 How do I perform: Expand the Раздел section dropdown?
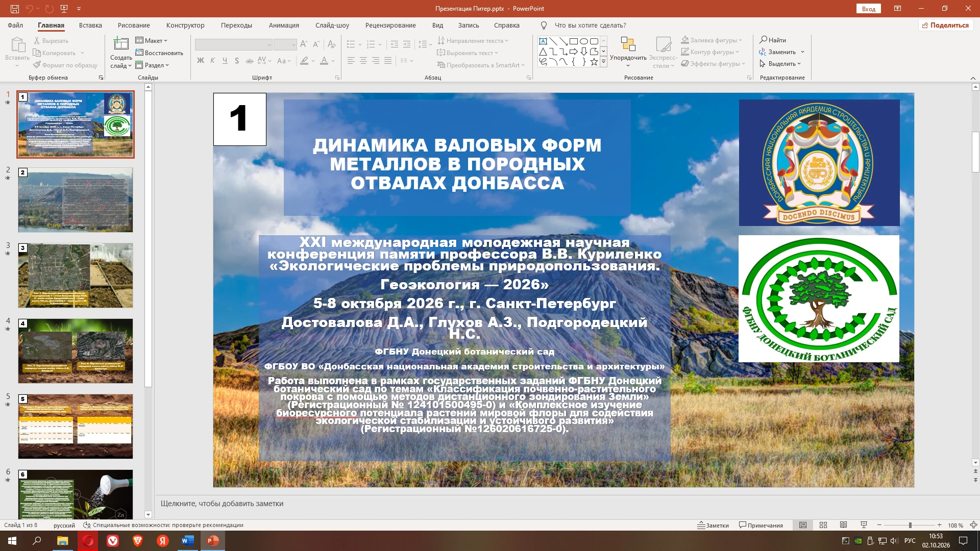pos(152,65)
